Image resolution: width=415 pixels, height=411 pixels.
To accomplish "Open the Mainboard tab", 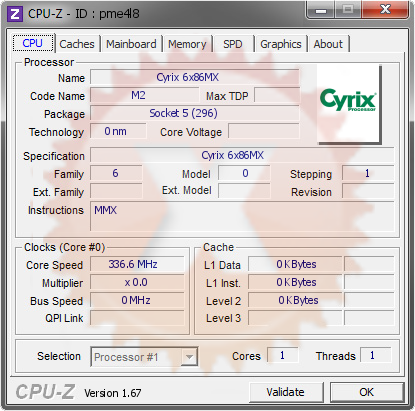I will tap(131, 44).
